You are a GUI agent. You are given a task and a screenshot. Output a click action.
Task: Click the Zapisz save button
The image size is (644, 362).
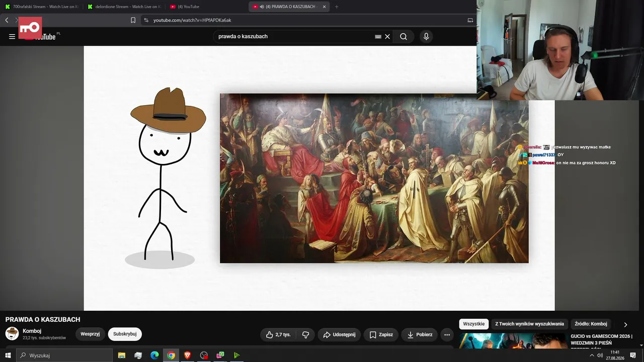click(381, 335)
